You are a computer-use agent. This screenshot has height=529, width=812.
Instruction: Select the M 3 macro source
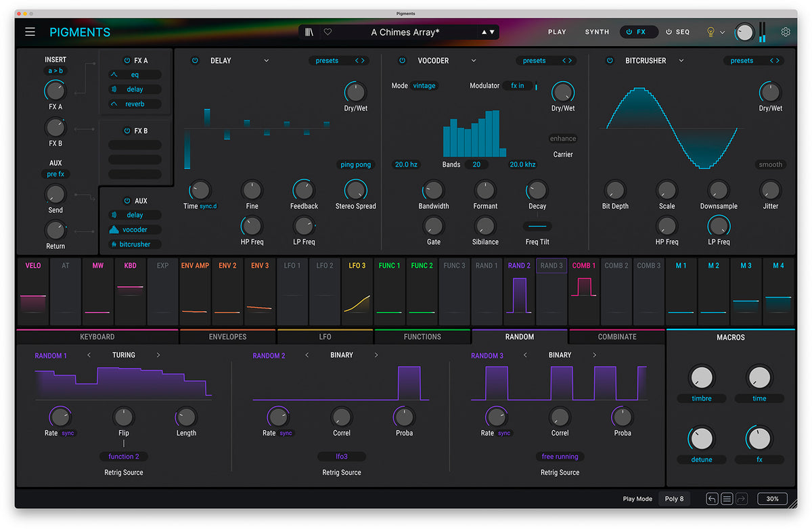click(746, 292)
